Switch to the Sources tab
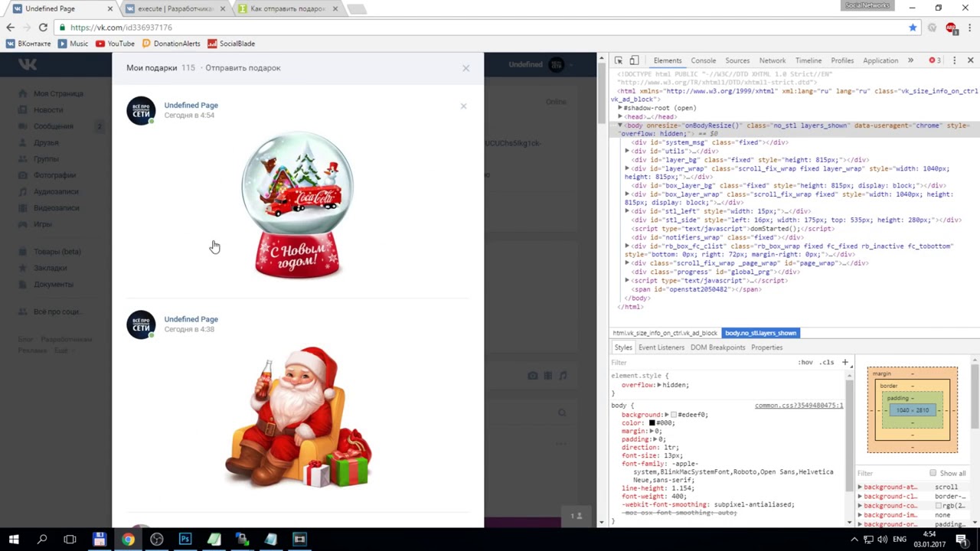Viewport: 980px width, 551px height. [737, 60]
